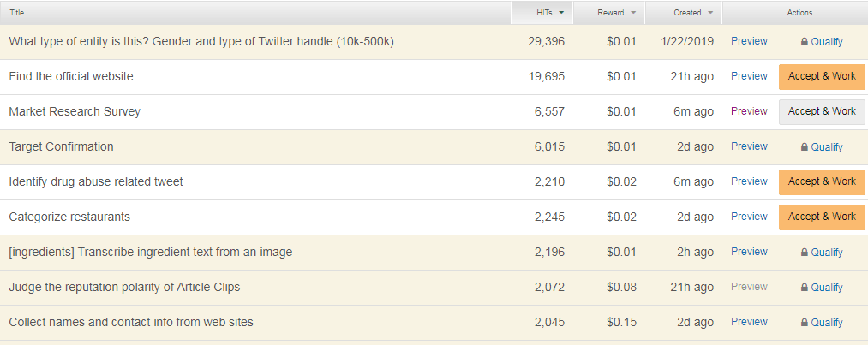Open the Target Confirmation row title
868x345 pixels.
pos(61,146)
